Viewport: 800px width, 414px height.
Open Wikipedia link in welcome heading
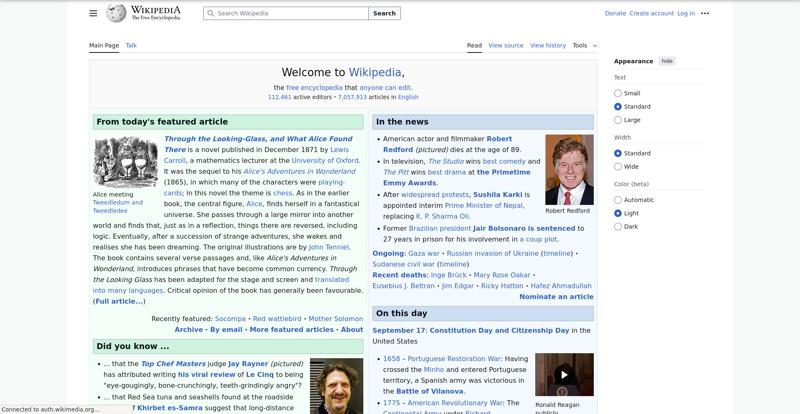375,72
